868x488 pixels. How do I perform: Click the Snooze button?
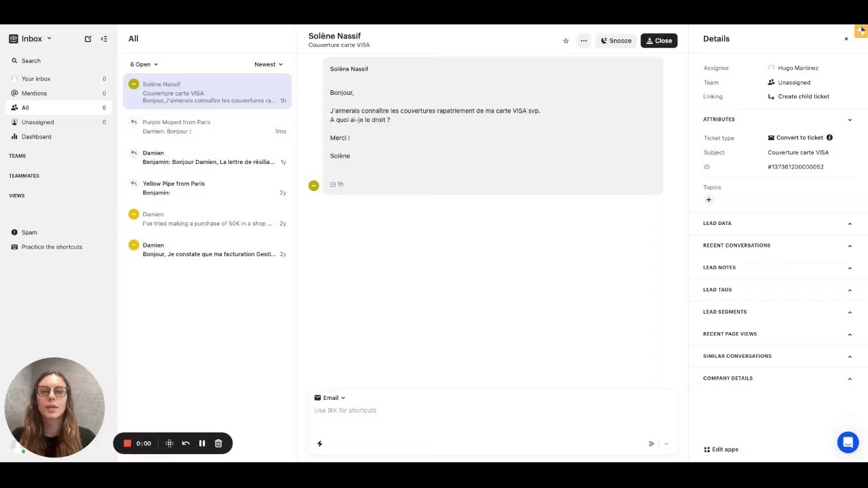[616, 41]
